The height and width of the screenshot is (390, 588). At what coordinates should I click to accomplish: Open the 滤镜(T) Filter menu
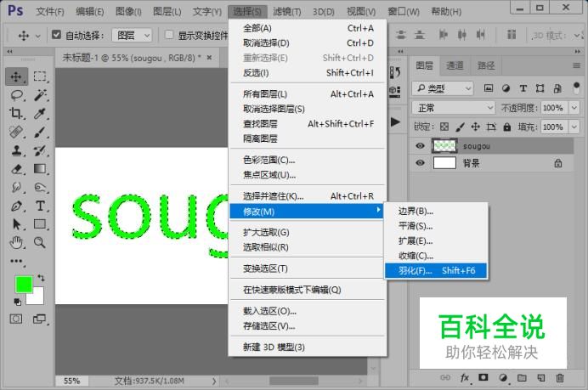(287, 12)
